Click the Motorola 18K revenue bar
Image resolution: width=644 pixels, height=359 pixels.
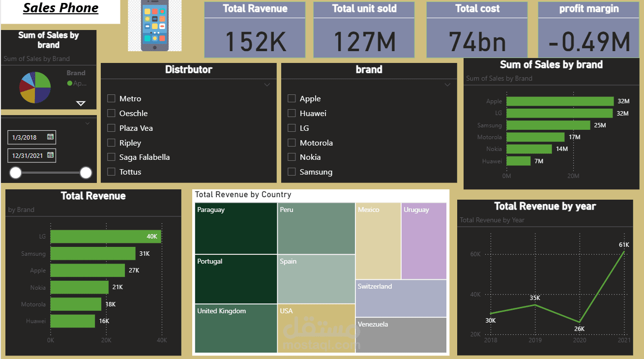76,304
